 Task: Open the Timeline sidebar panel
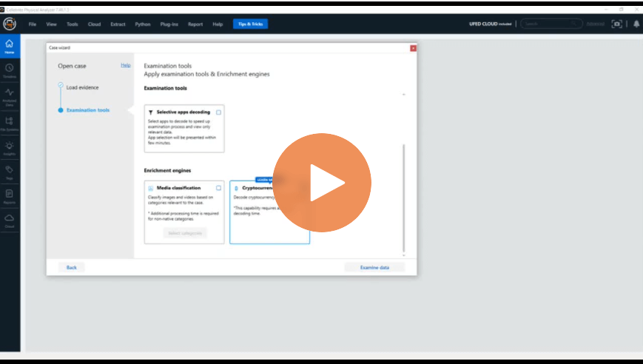click(x=9, y=70)
